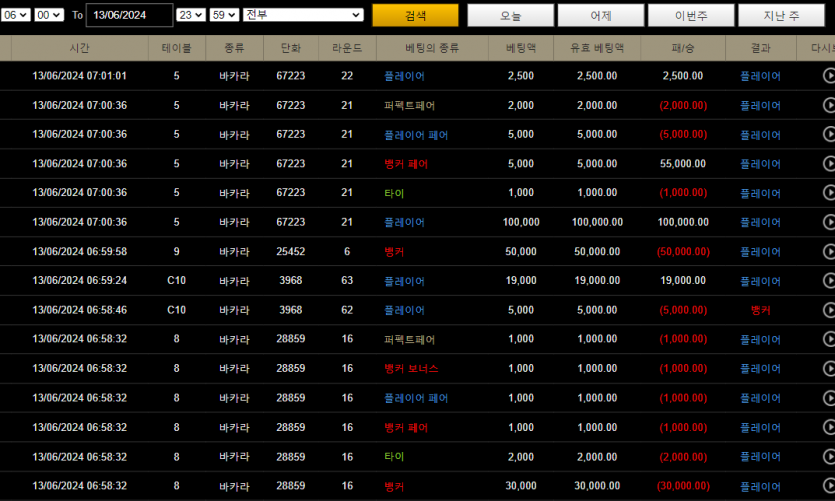Click the 단화 column header

point(291,48)
